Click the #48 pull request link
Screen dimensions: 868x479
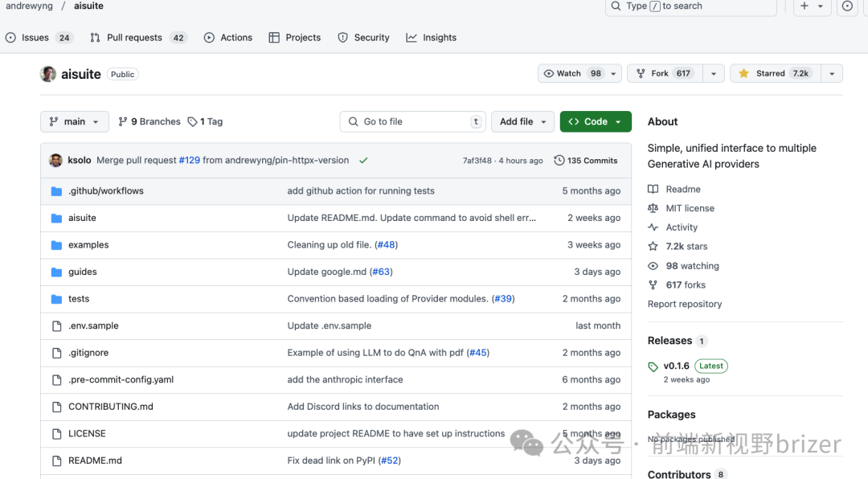pyautogui.click(x=387, y=245)
